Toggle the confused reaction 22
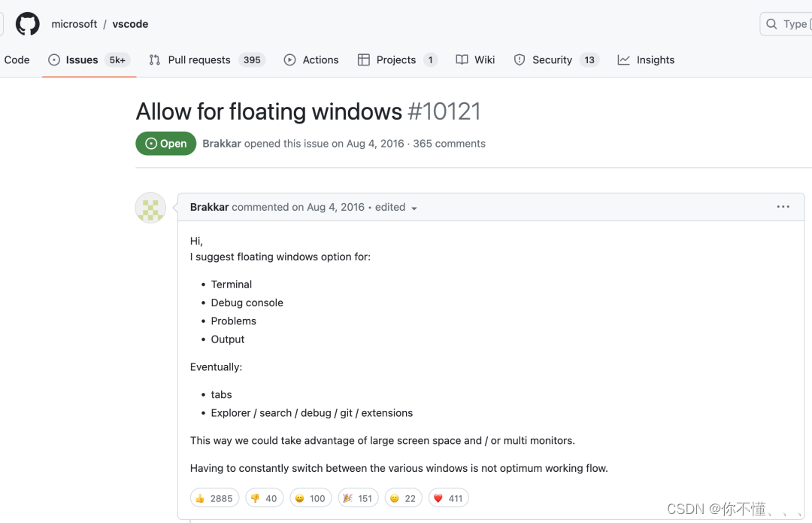The height and width of the screenshot is (523, 812). tap(404, 498)
